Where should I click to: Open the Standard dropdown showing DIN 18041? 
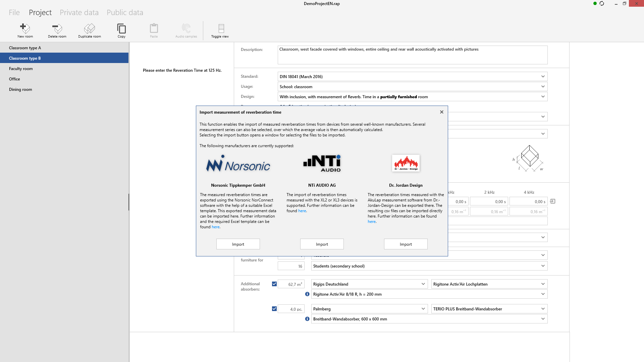coord(543,76)
